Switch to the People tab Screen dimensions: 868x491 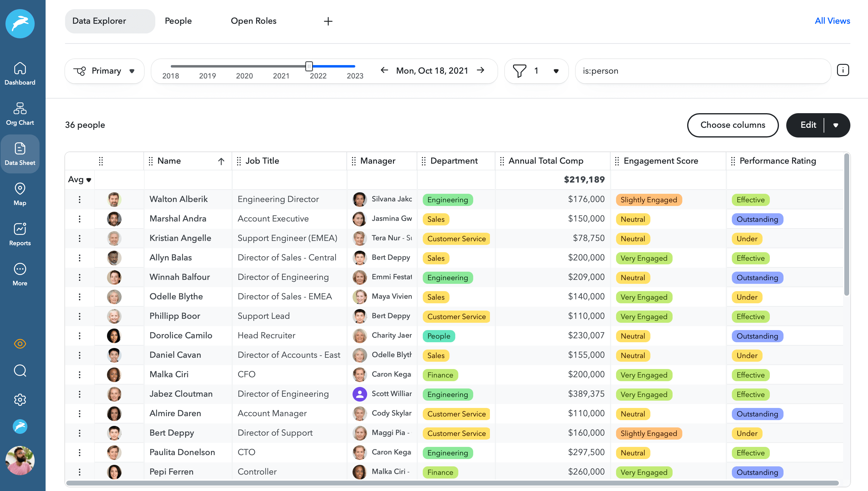point(178,21)
